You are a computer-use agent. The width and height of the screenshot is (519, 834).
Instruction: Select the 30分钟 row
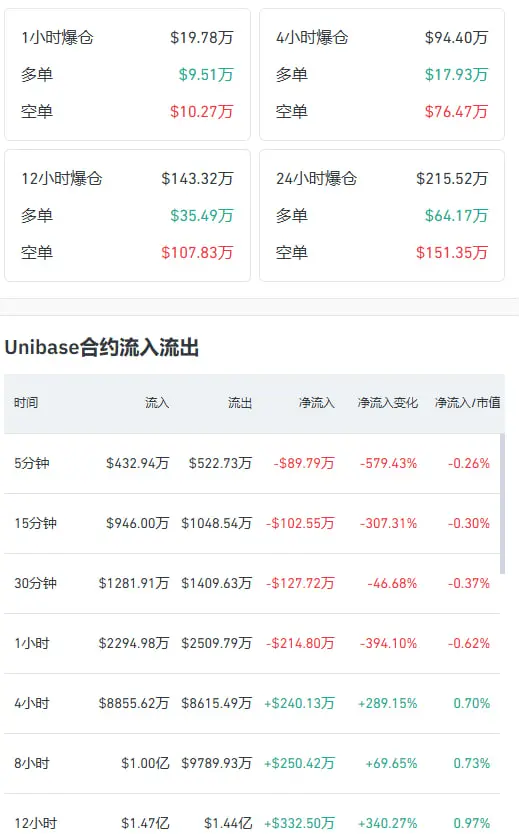pos(252,583)
